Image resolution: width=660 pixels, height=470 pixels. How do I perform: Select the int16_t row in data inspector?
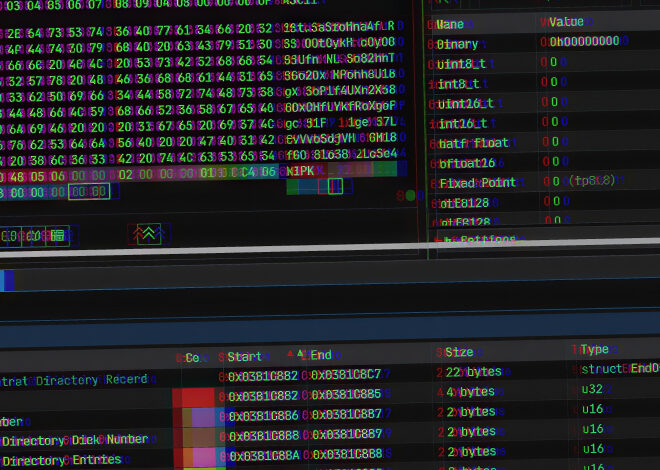pyautogui.click(x=543, y=122)
